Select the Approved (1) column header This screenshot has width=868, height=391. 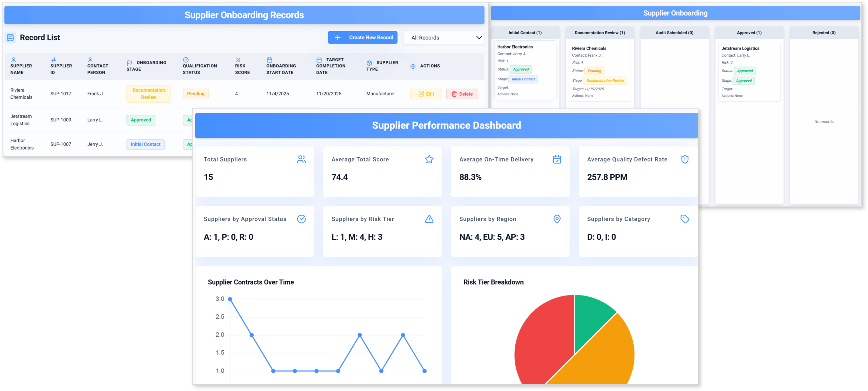click(749, 33)
